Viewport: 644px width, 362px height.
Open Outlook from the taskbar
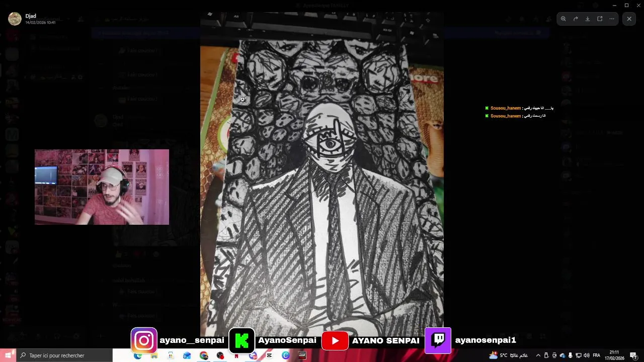click(187, 355)
